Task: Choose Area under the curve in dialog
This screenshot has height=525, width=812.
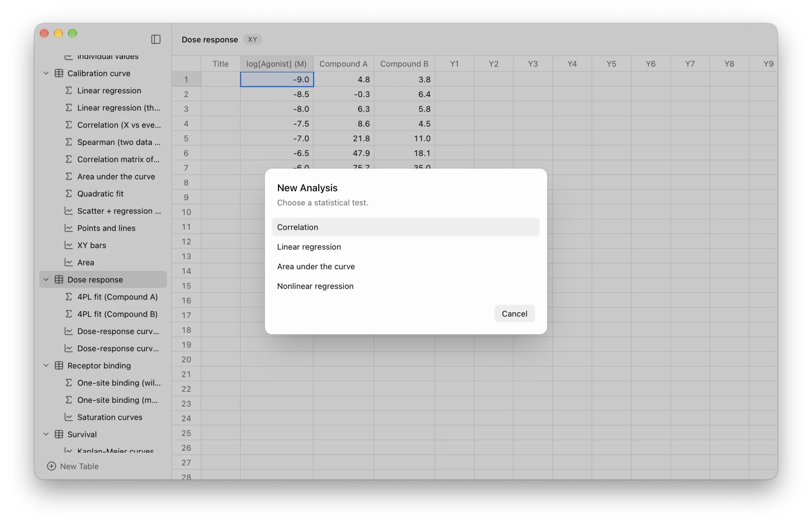Action: pyautogui.click(x=406, y=267)
